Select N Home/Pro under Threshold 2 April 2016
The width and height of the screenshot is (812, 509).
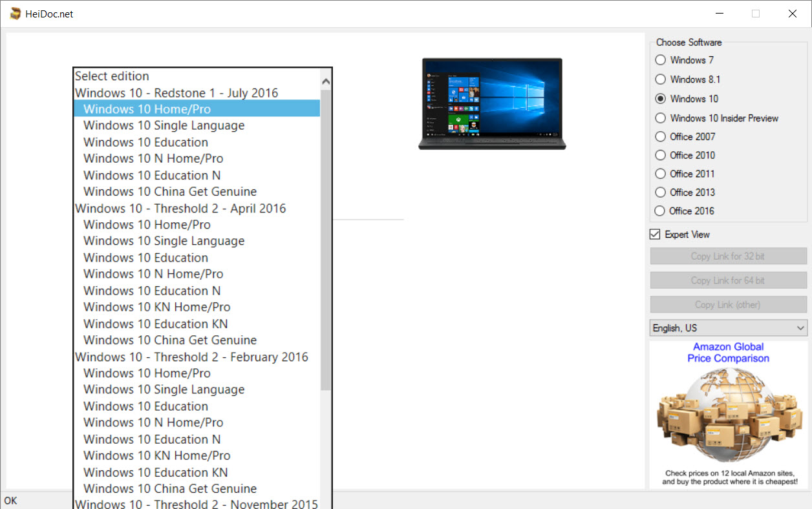pyautogui.click(x=197, y=274)
